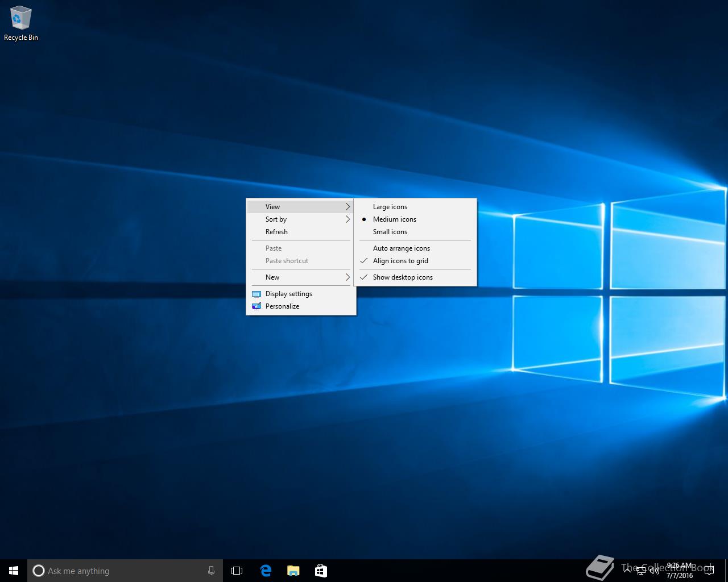Toggle Show desktop icons off

pyautogui.click(x=415, y=277)
